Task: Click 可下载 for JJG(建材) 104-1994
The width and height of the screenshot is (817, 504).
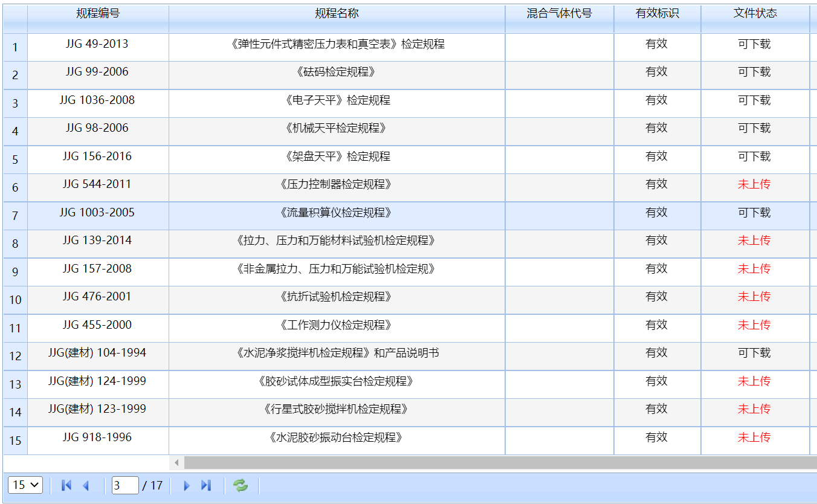Action: 754,353
